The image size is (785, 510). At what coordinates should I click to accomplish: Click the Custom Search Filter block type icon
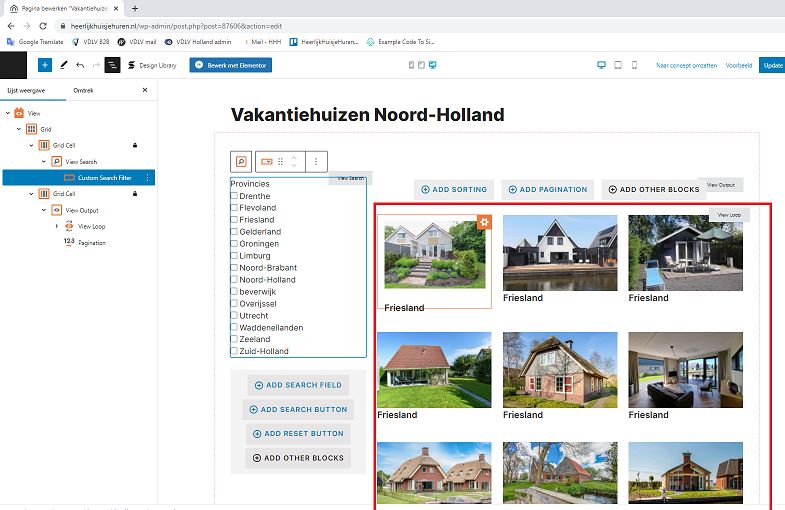(267, 162)
